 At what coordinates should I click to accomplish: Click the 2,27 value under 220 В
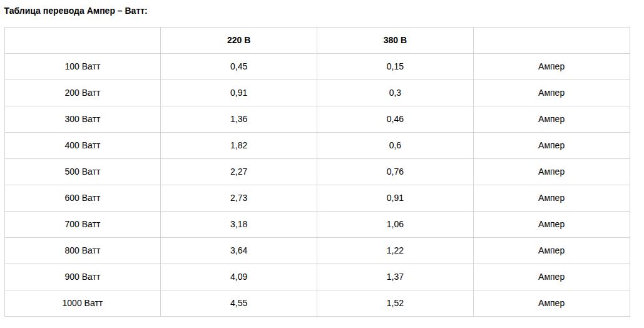238,172
